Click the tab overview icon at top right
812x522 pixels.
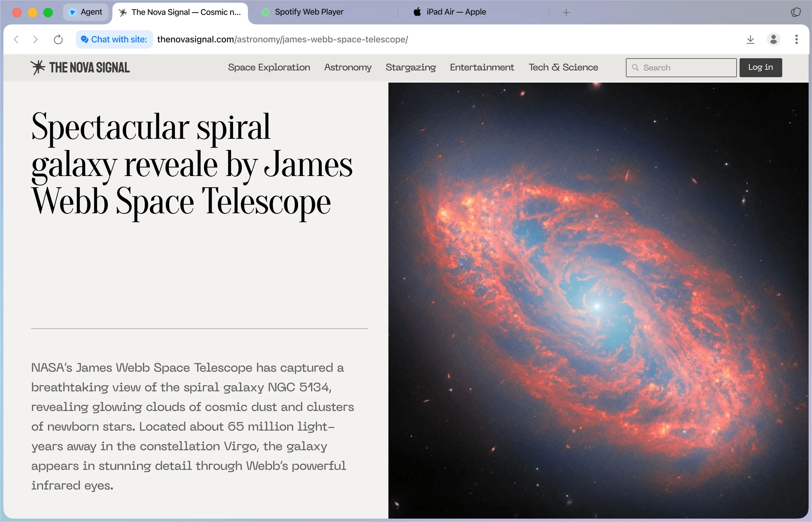coord(795,13)
